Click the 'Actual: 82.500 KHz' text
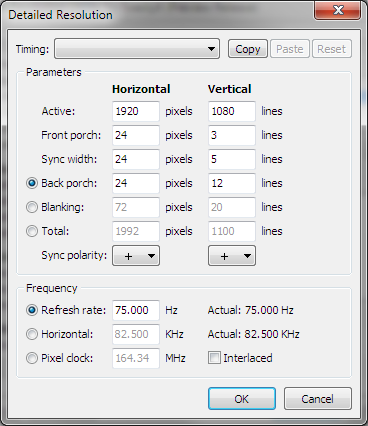This screenshot has width=368, height=426. click(254, 334)
